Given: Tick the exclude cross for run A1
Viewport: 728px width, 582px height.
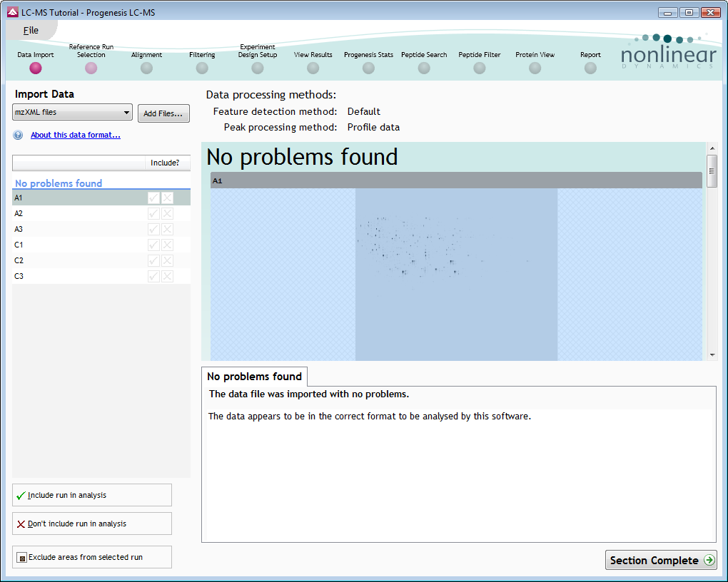Looking at the screenshot, I should point(167,198).
